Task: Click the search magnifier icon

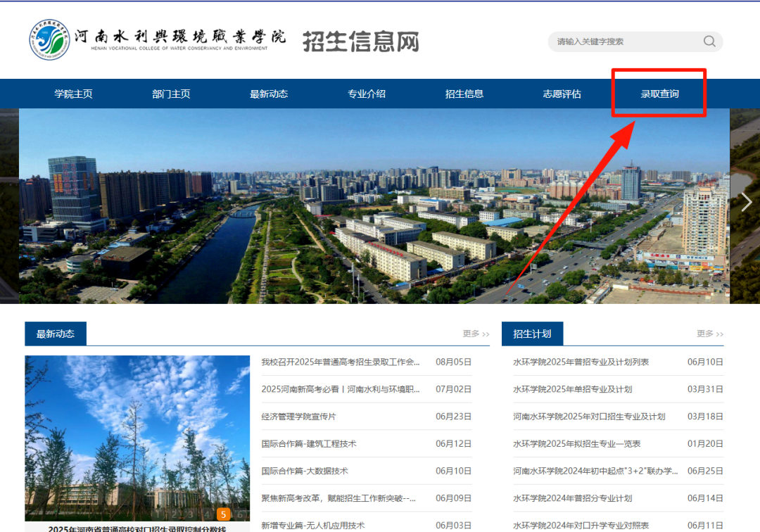Action: pyautogui.click(x=709, y=42)
